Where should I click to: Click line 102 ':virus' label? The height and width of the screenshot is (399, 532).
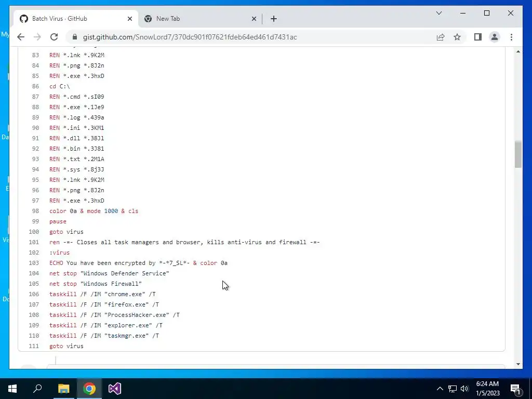(59, 252)
